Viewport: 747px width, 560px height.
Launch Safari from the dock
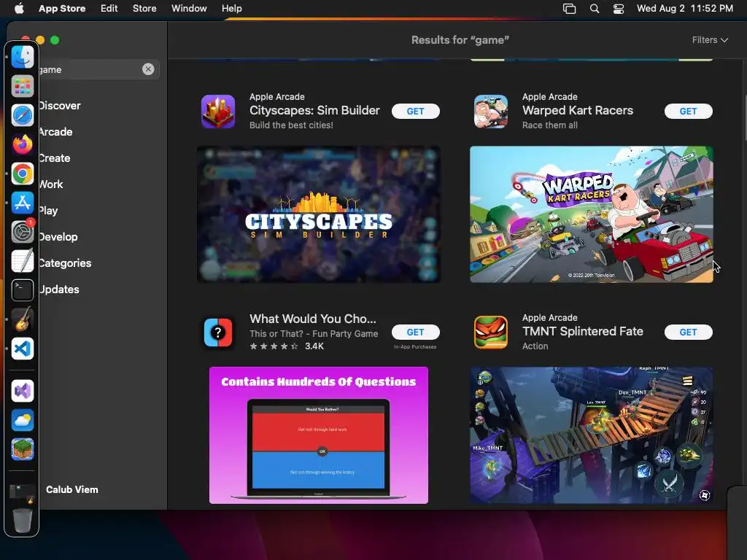[23, 116]
